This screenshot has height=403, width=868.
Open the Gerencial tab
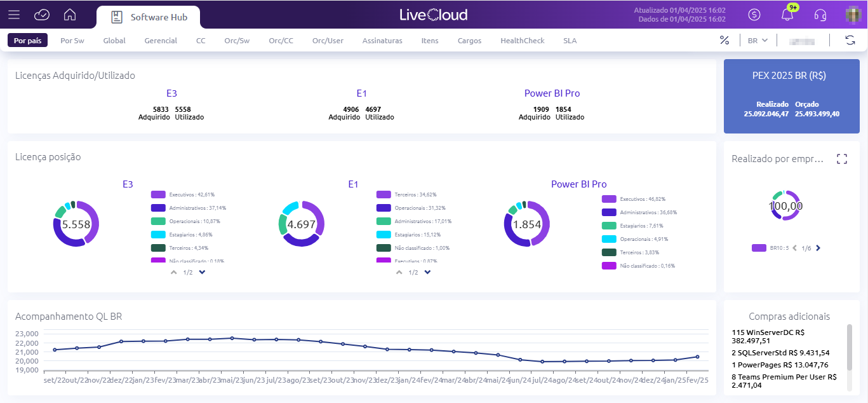pyautogui.click(x=161, y=40)
